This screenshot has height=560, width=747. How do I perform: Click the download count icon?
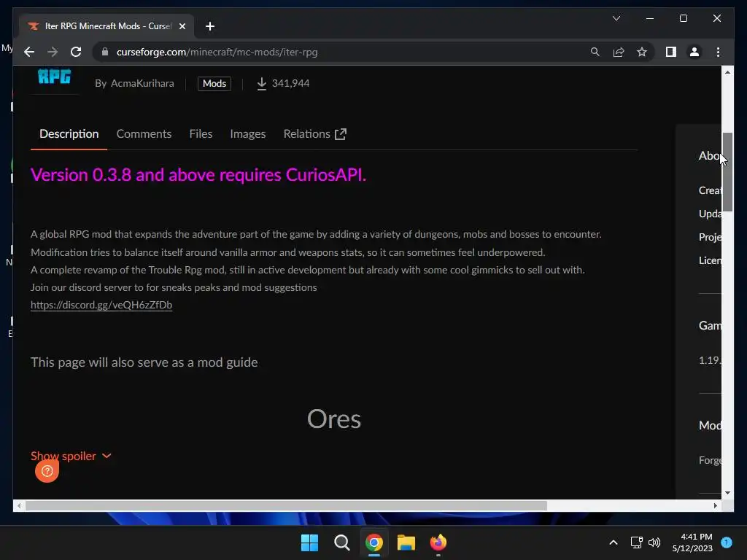coord(262,83)
